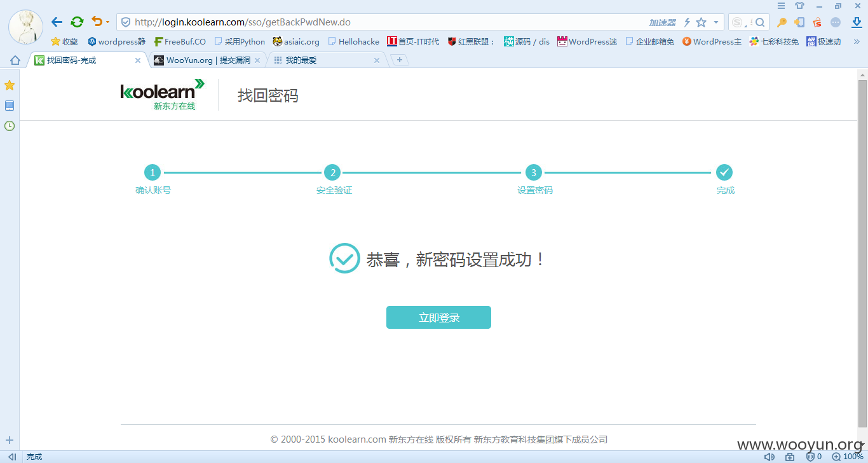Click the 加速器 accelerator label

tap(662, 22)
